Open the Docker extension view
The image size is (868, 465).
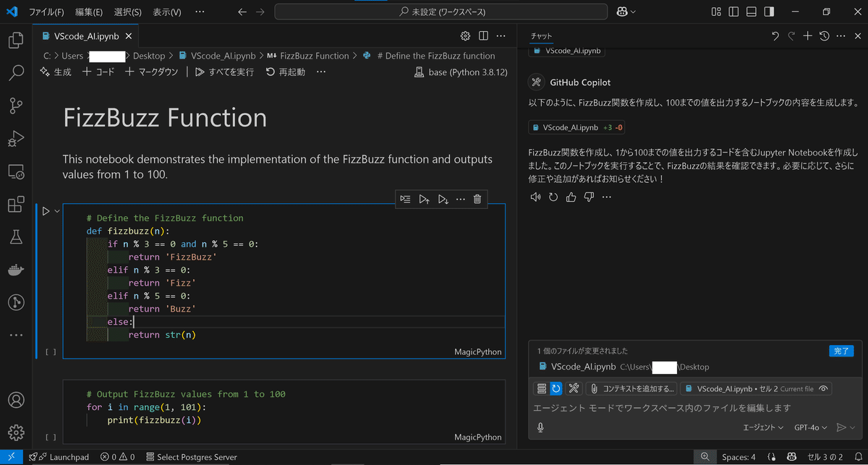pos(16,269)
